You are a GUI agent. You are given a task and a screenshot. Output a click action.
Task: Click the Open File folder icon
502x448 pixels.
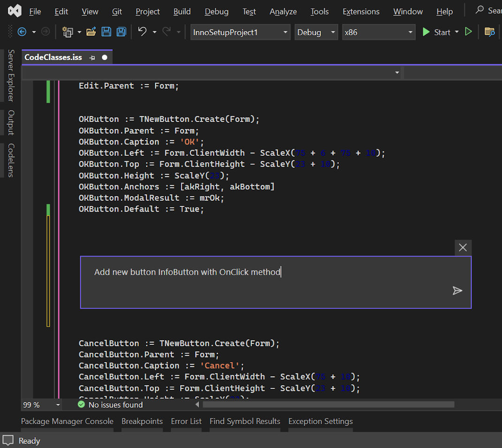pos(91,32)
